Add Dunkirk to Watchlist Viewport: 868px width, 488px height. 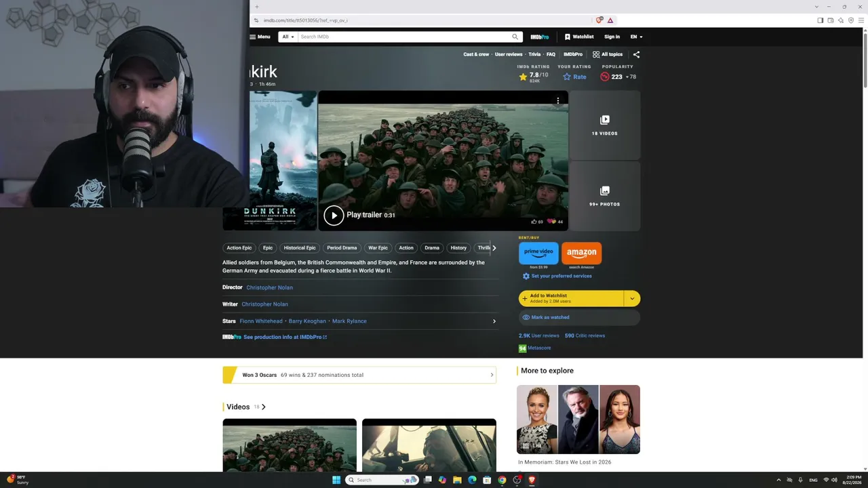[571, 298]
